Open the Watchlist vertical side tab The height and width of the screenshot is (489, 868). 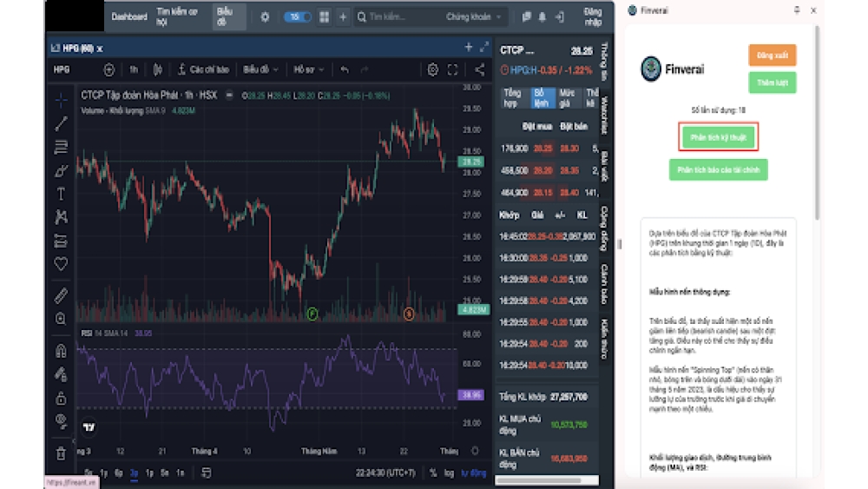point(604,116)
